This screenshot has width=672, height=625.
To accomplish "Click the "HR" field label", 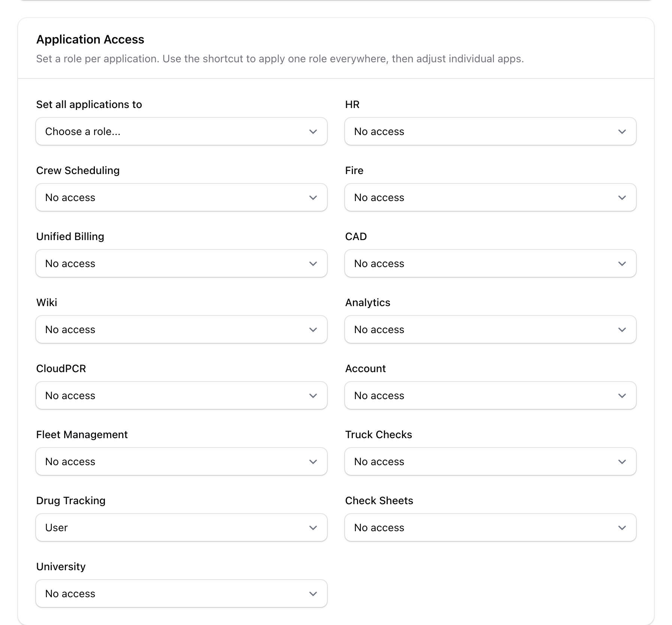I will [352, 104].
